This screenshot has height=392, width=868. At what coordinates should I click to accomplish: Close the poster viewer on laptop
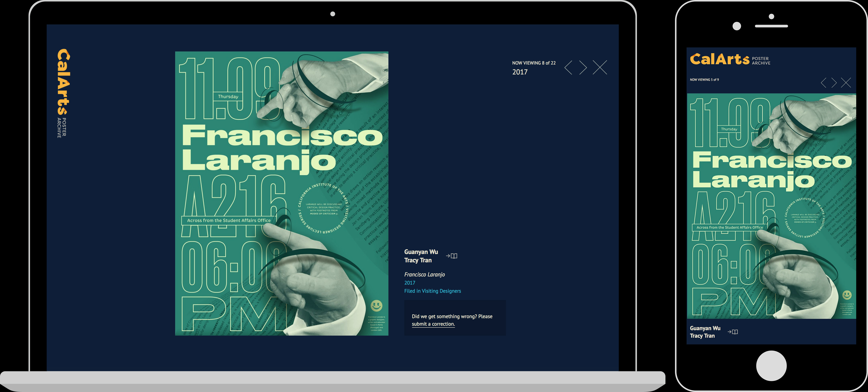tap(600, 67)
